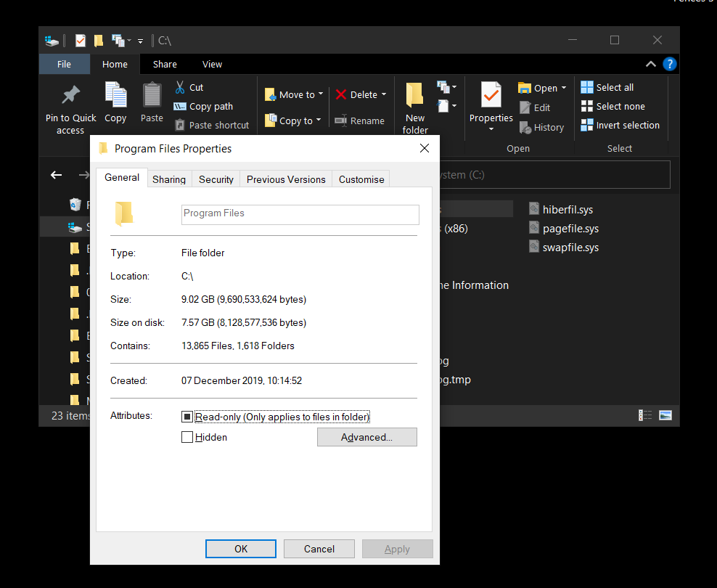This screenshot has height=588, width=717.
Task: Click Select none in ribbon
Action: 613,107
